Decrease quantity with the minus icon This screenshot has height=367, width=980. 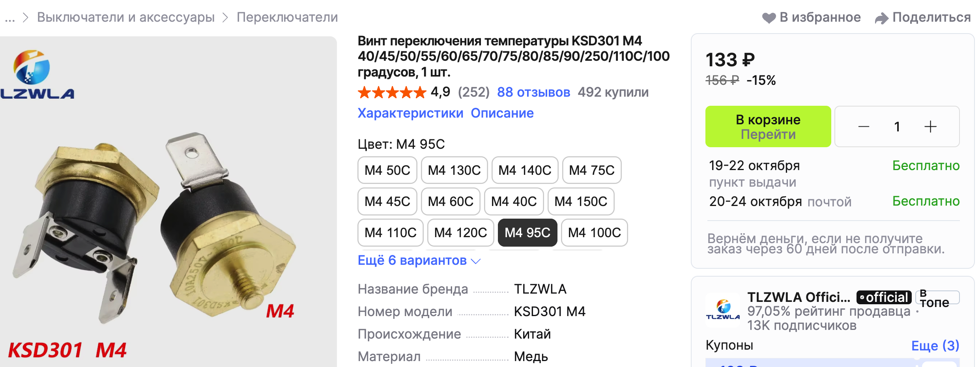click(x=864, y=127)
